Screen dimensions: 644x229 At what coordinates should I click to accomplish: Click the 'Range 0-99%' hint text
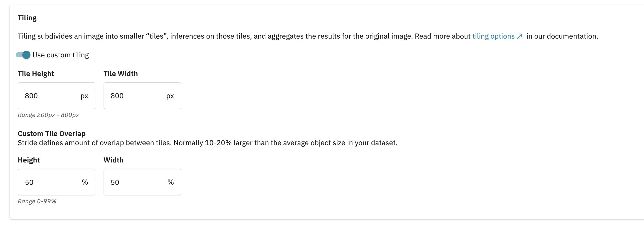(x=37, y=201)
